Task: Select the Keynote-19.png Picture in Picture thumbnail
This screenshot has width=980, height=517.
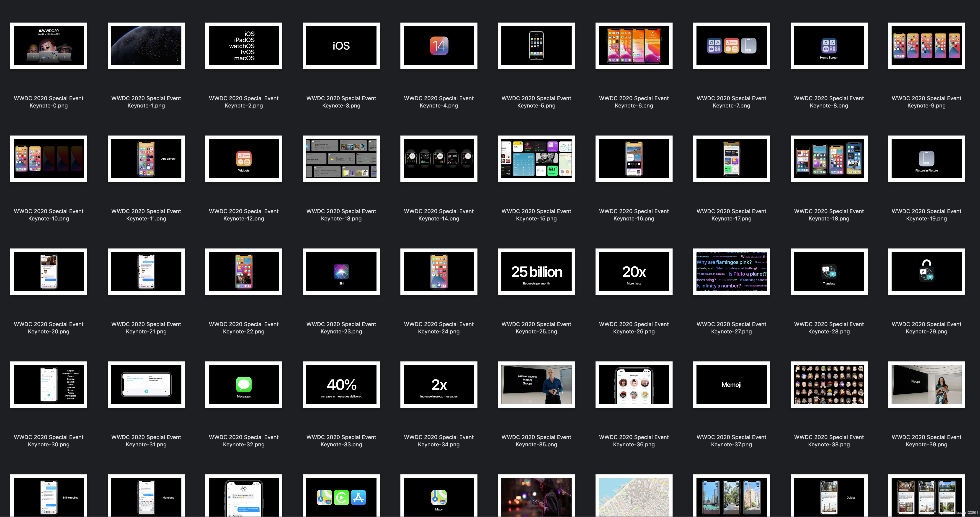Action: click(x=926, y=159)
